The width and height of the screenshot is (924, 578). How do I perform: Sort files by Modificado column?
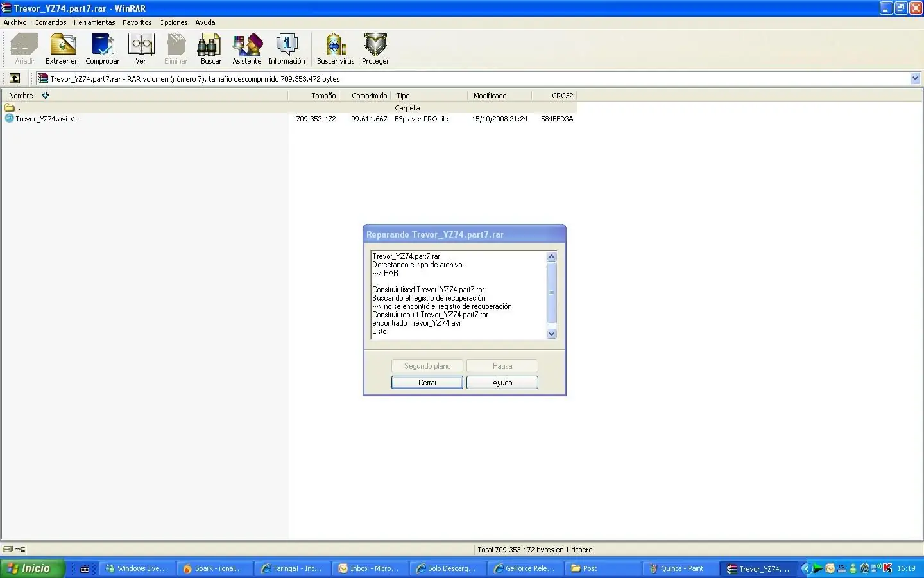pyautogui.click(x=500, y=96)
